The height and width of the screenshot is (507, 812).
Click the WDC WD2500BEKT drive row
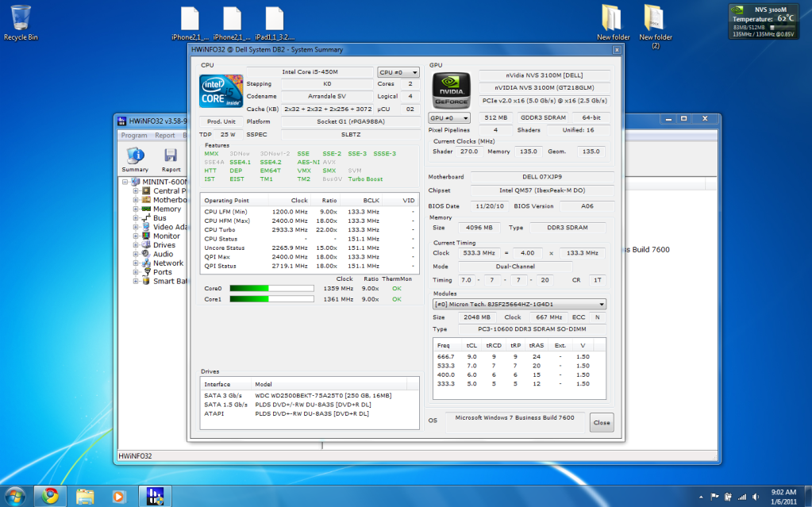coord(309,396)
